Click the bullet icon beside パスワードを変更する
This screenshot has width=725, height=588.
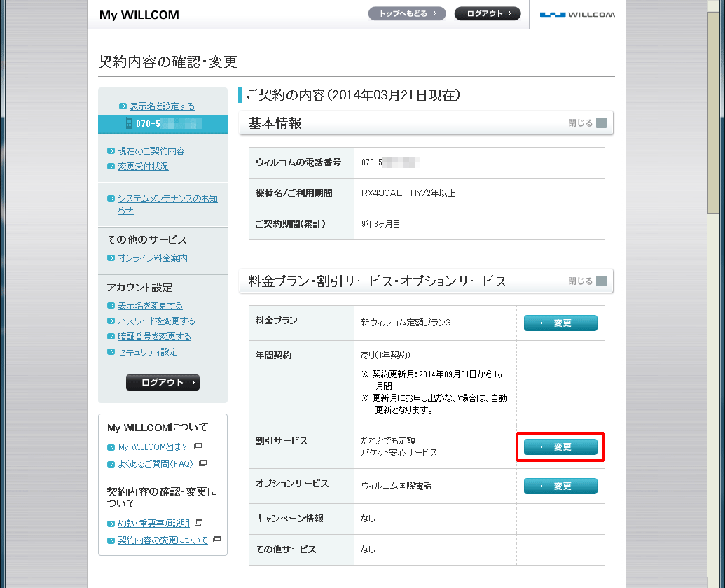tap(111, 321)
